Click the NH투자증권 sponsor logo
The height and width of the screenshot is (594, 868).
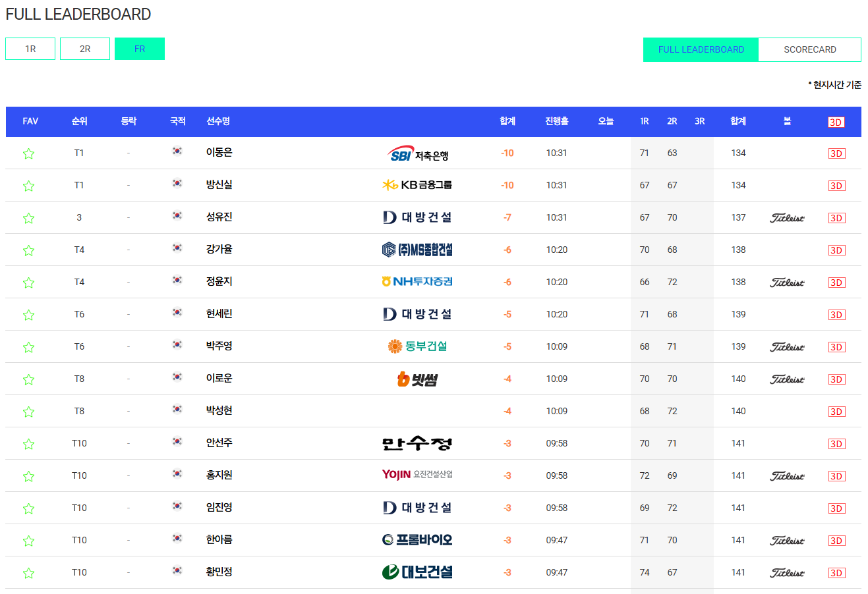417,282
